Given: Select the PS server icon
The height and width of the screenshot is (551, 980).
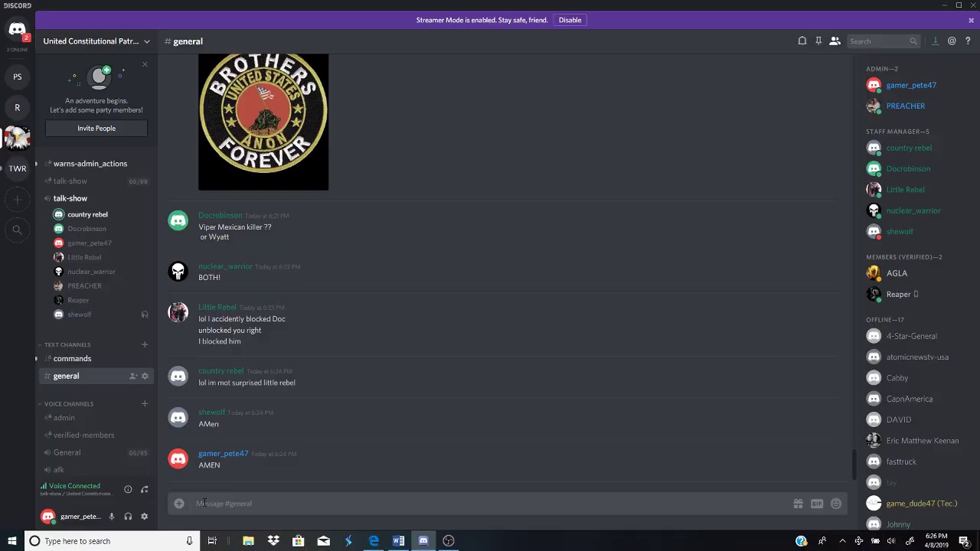Looking at the screenshot, I should tap(17, 77).
